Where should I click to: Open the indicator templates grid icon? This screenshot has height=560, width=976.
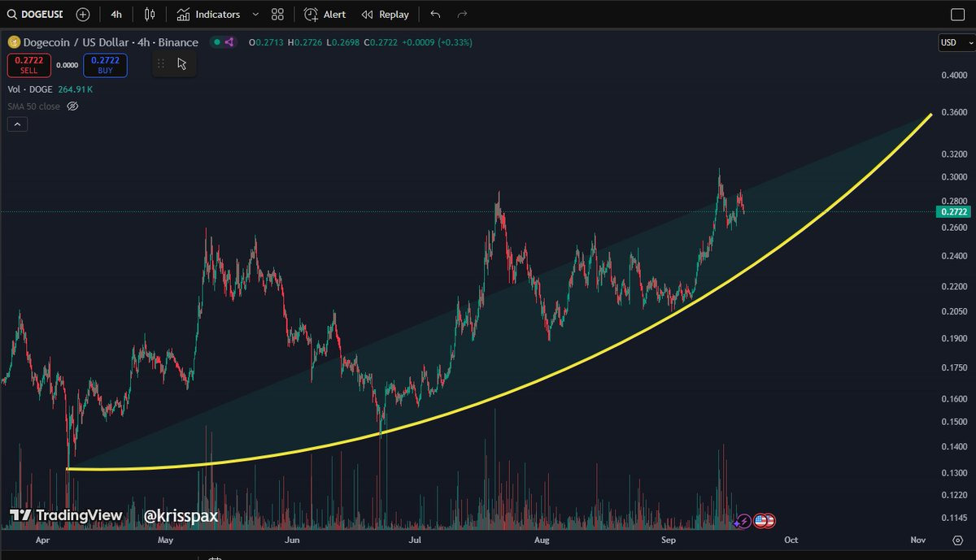pos(277,15)
